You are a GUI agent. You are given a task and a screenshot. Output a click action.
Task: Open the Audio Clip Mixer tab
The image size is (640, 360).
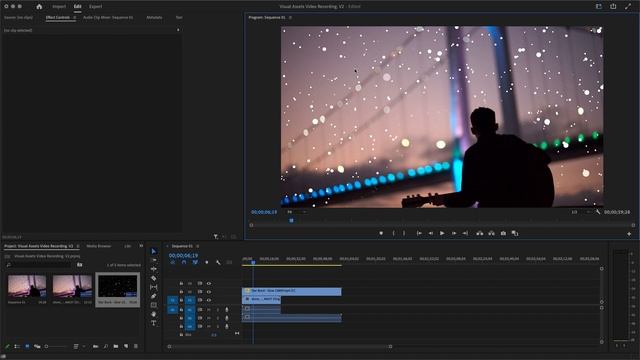pyautogui.click(x=108, y=18)
